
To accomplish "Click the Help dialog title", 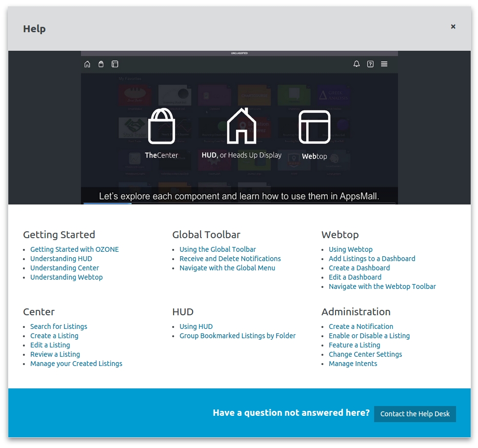I will [35, 29].
